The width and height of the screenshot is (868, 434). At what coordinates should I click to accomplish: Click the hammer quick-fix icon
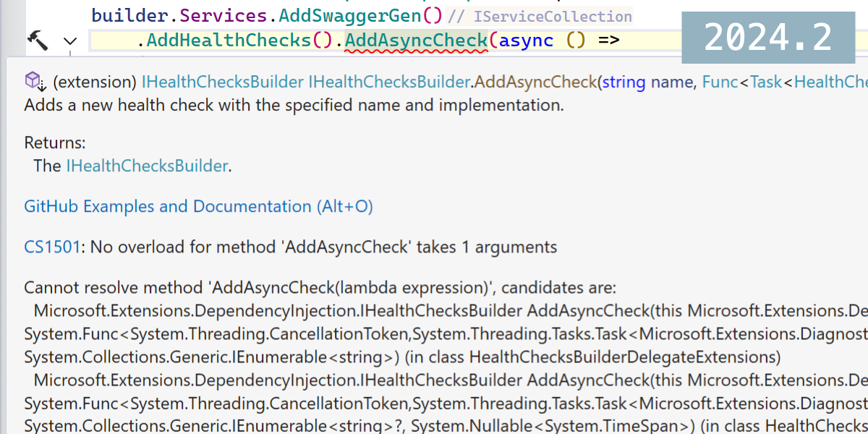36,40
